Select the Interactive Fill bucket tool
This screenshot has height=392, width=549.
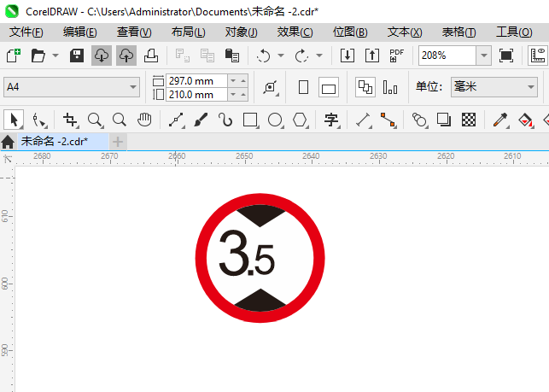tap(526, 120)
